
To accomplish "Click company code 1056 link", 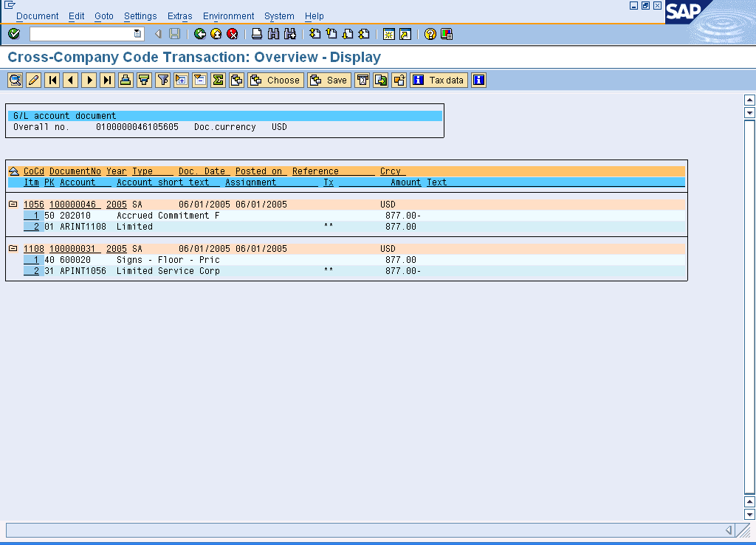I will pyautogui.click(x=34, y=205).
